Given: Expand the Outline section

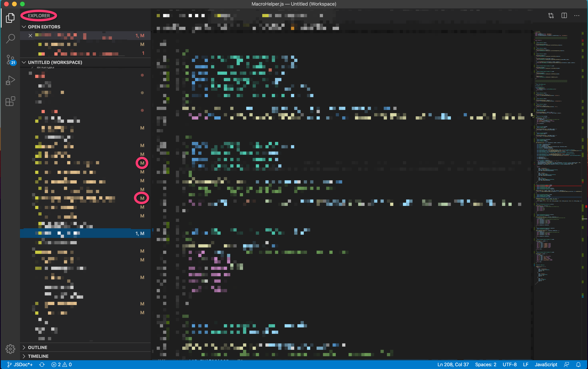Looking at the screenshot, I should (x=85, y=347).
